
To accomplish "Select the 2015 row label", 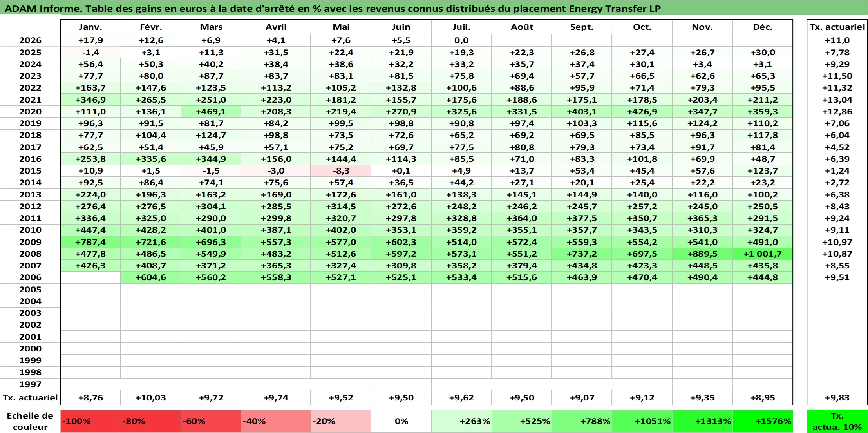I will click(x=30, y=171).
